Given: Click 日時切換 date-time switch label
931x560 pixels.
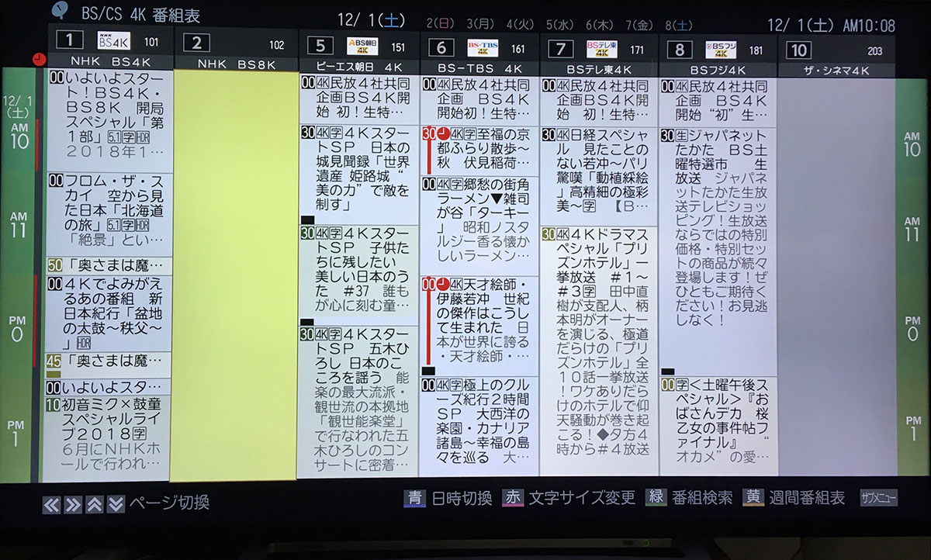Looking at the screenshot, I should click(462, 498).
